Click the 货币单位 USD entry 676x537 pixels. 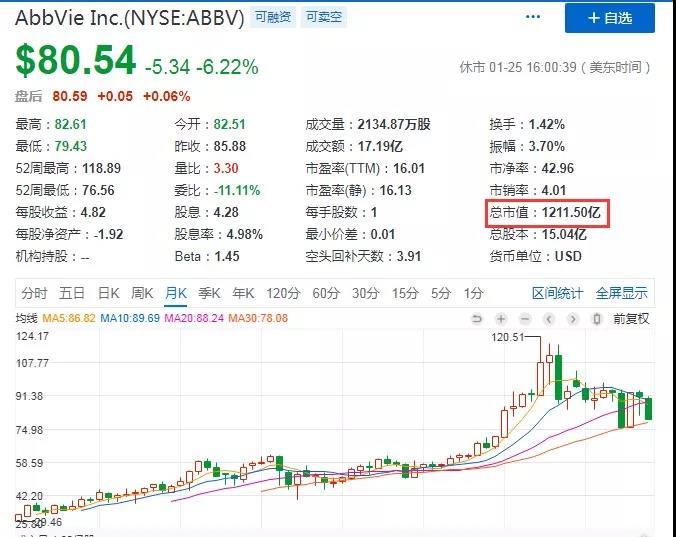click(x=535, y=257)
